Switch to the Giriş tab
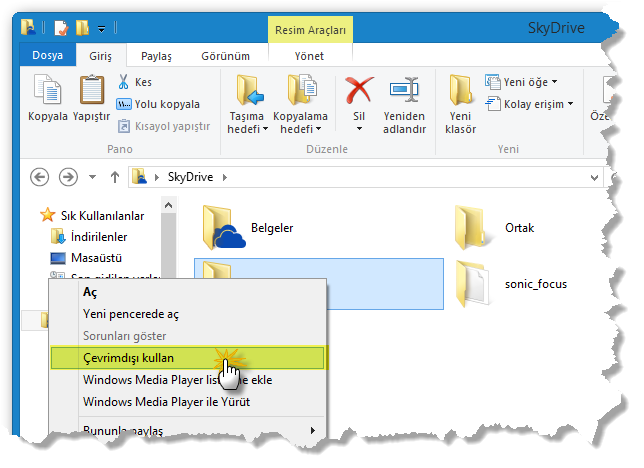644x468 pixels. [101, 56]
